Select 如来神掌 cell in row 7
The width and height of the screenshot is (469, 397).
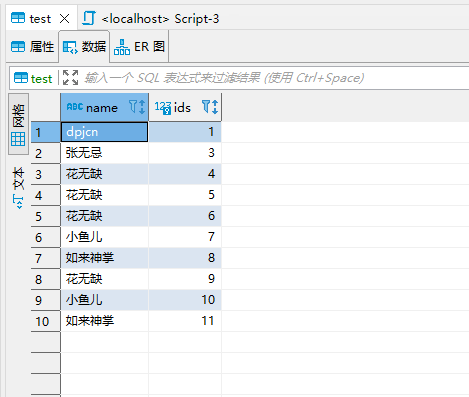pos(104,258)
